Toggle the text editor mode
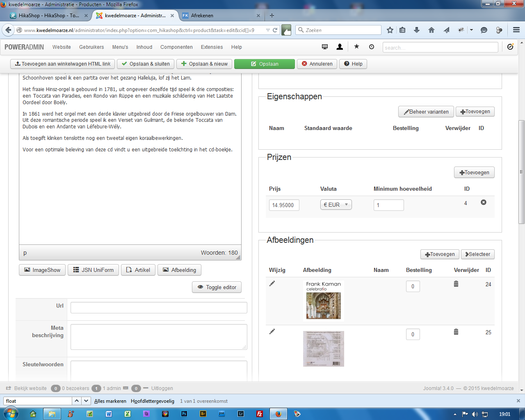525x420 pixels. click(217, 287)
